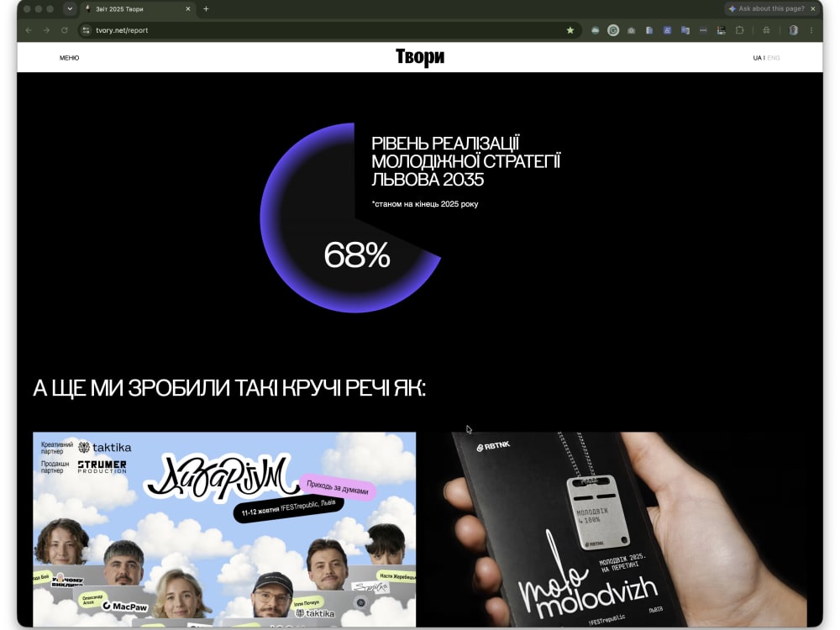Switch site language to ENG
The height and width of the screenshot is (630, 840).
tap(774, 58)
